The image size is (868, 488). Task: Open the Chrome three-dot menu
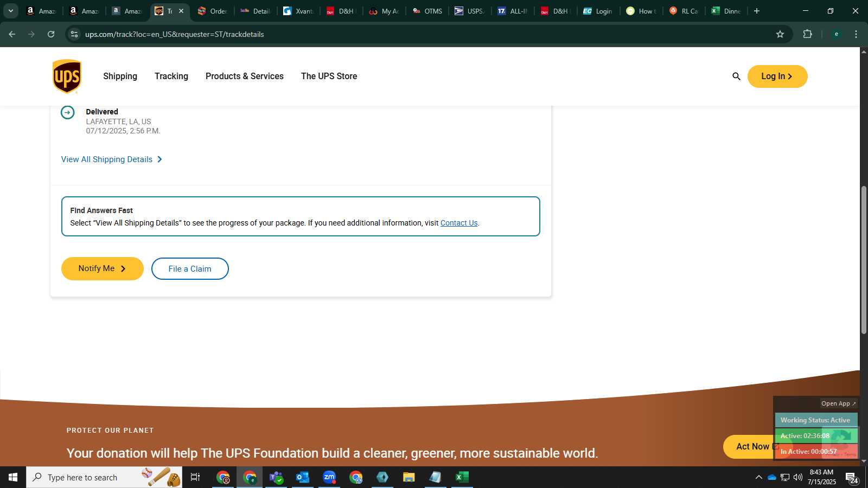856,34
